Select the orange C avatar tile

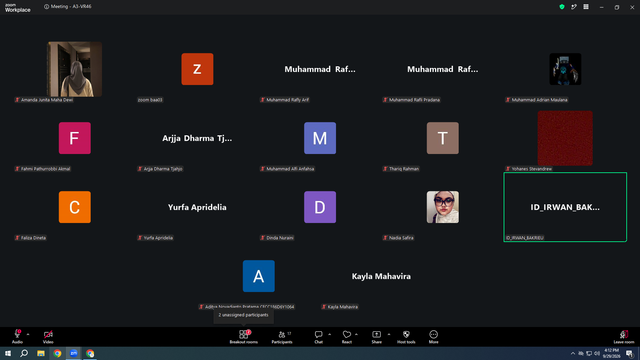[75, 207]
